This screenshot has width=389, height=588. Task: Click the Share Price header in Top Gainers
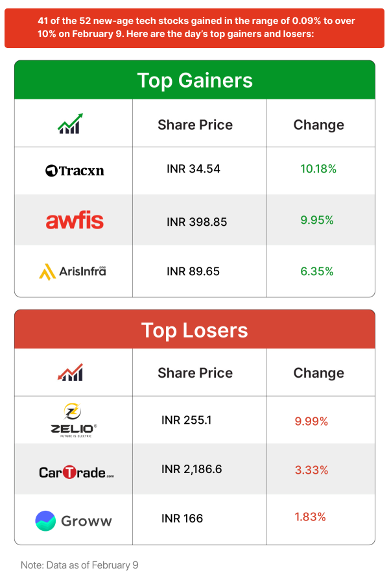click(x=194, y=125)
